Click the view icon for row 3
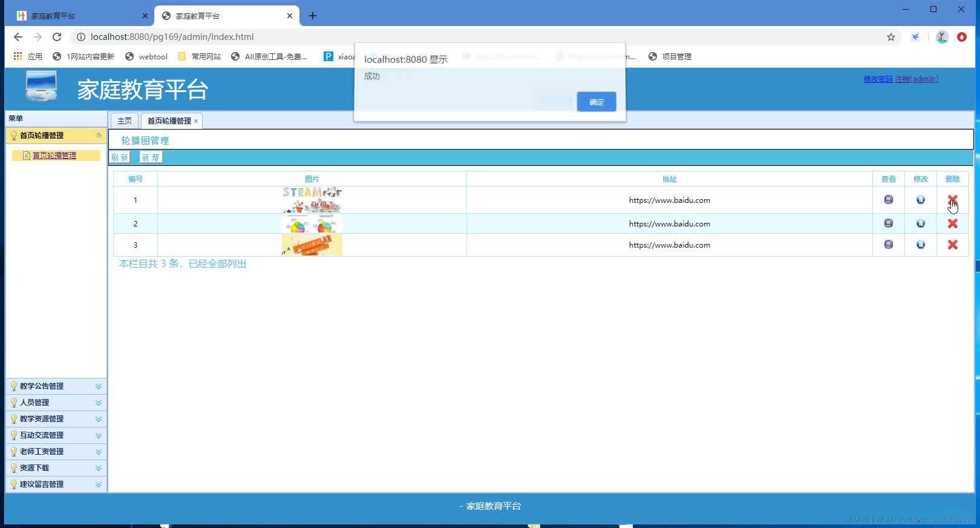980x528 pixels. 888,245
